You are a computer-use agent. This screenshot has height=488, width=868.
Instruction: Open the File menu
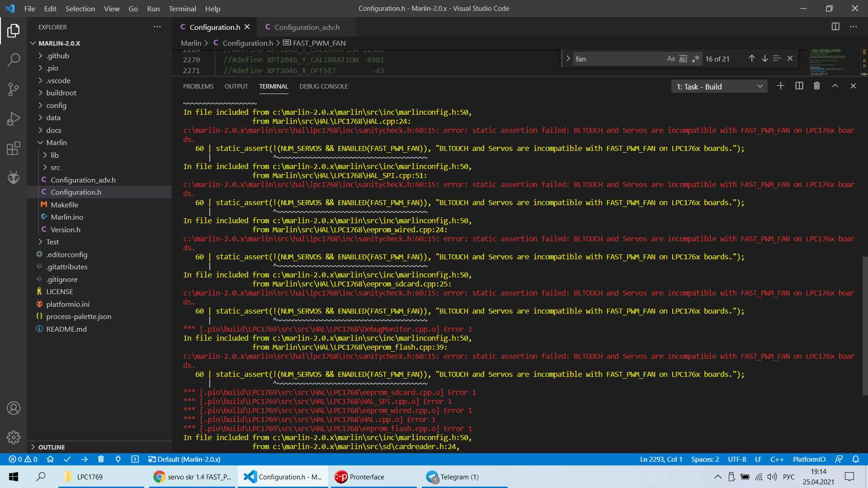pyautogui.click(x=29, y=9)
